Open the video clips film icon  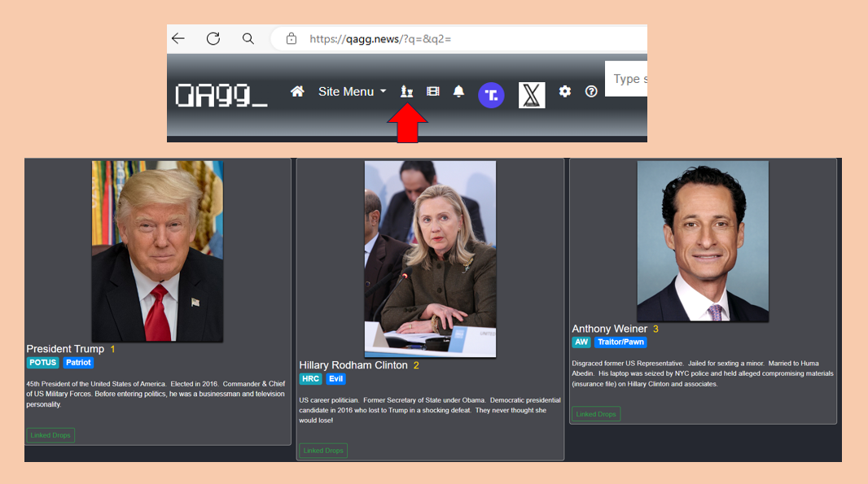pos(432,91)
